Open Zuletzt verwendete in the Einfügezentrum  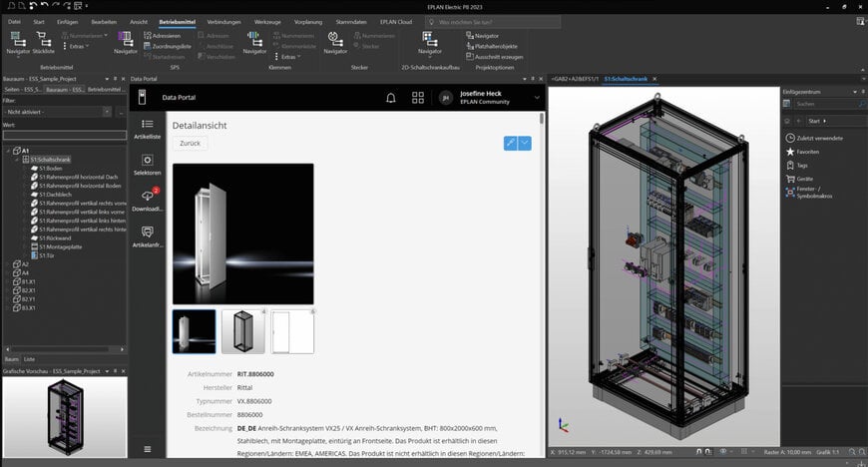coord(814,138)
